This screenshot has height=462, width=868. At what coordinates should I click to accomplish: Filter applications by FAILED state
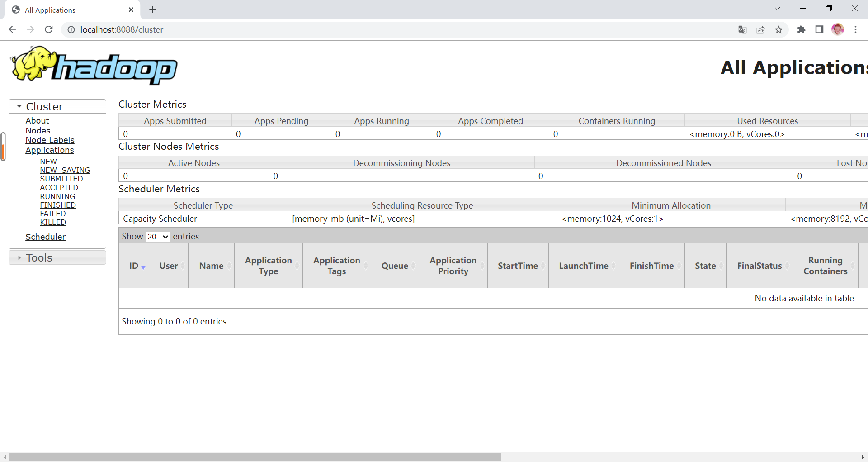53,214
